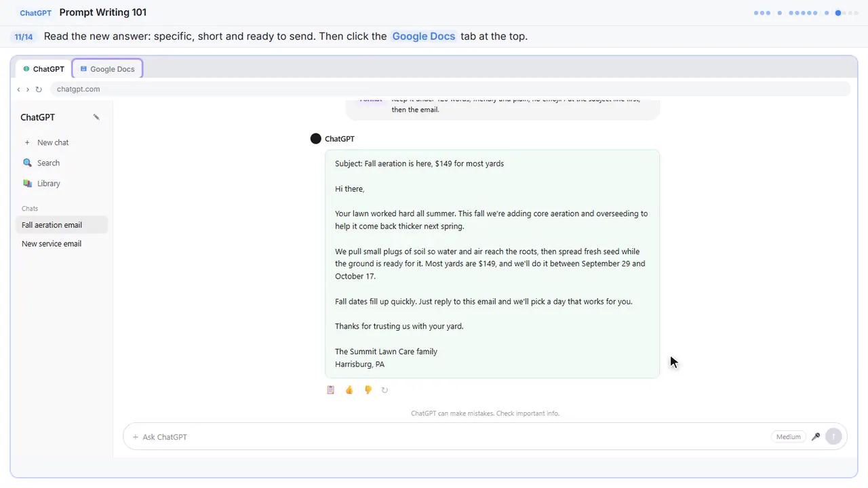
Task: Click the browser back arrow
Action: [18, 89]
